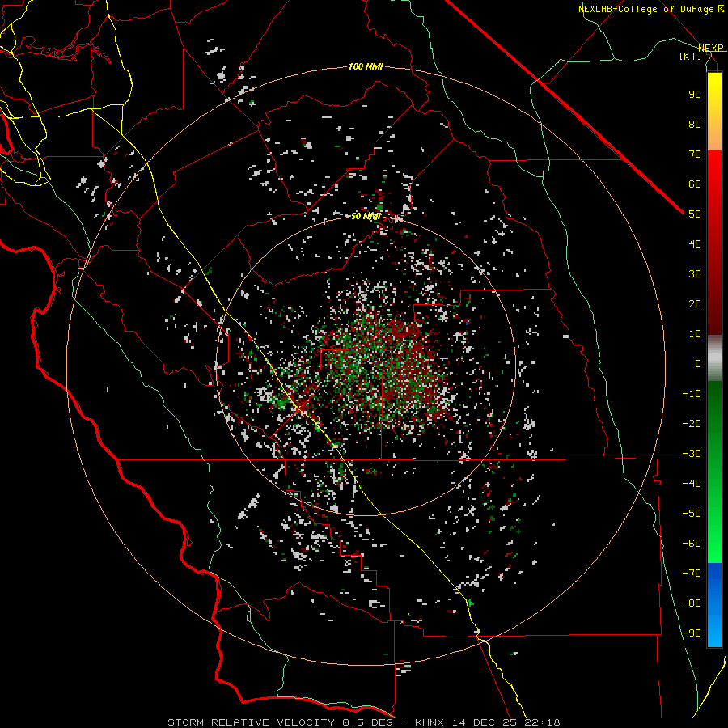Screen dimensions: 728x728
Task: Click the -30 knot scale value
Action: click(692, 454)
